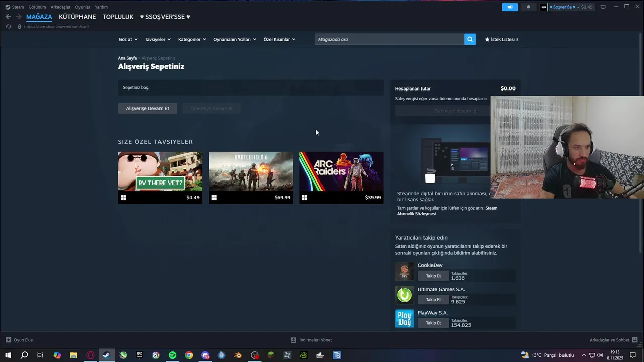This screenshot has height=362, width=644.
Task: Go forward with the right arrow
Action: pos(19,17)
